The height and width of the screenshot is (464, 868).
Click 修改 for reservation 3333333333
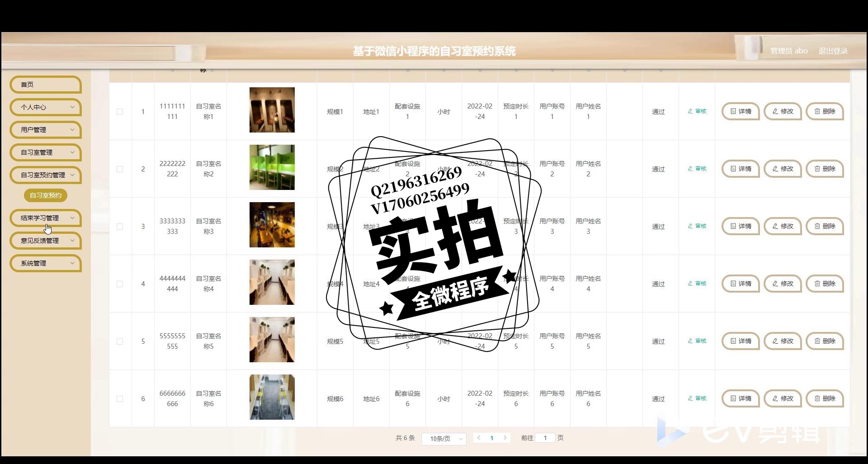click(783, 226)
